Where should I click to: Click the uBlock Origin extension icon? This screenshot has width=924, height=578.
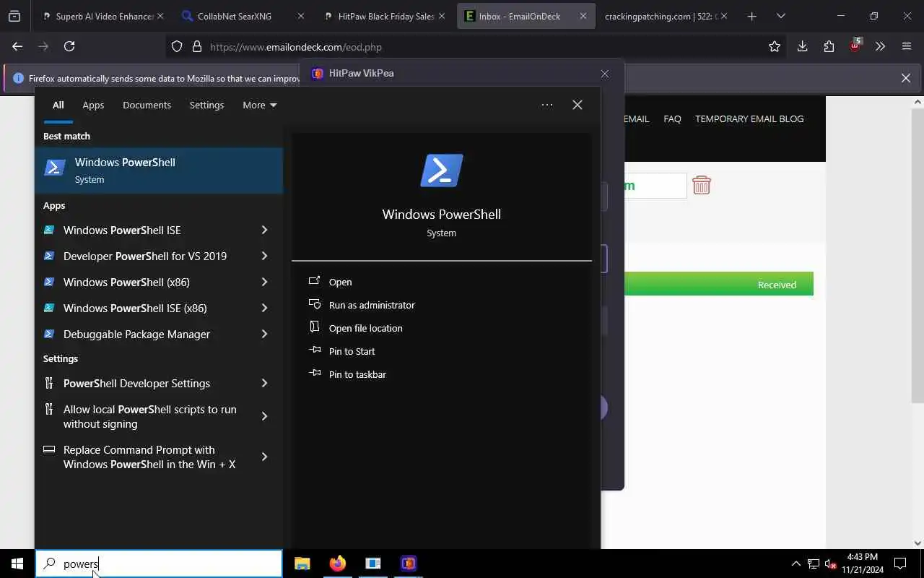(855, 46)
